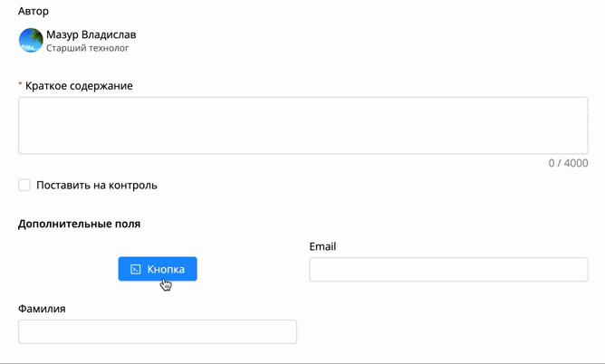Focus the Email input field
Image resolution: width=605 pixels, height=364 pixels.
coord(448,270)
